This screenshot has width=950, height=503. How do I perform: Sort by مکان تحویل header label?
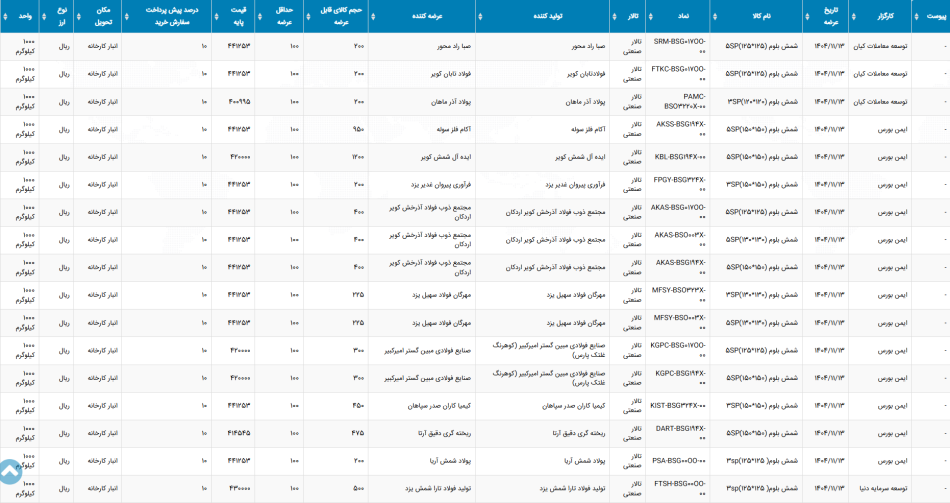[103, 16]
